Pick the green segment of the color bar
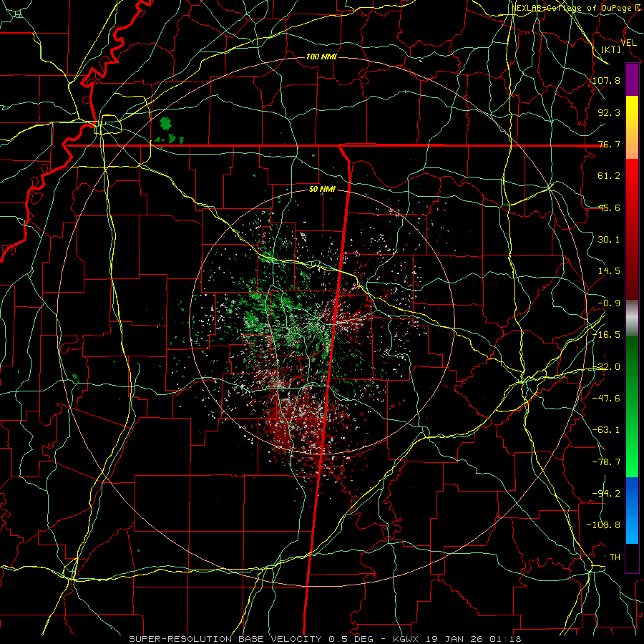Viewport: 644px width, 644px height. click(632, 406)
